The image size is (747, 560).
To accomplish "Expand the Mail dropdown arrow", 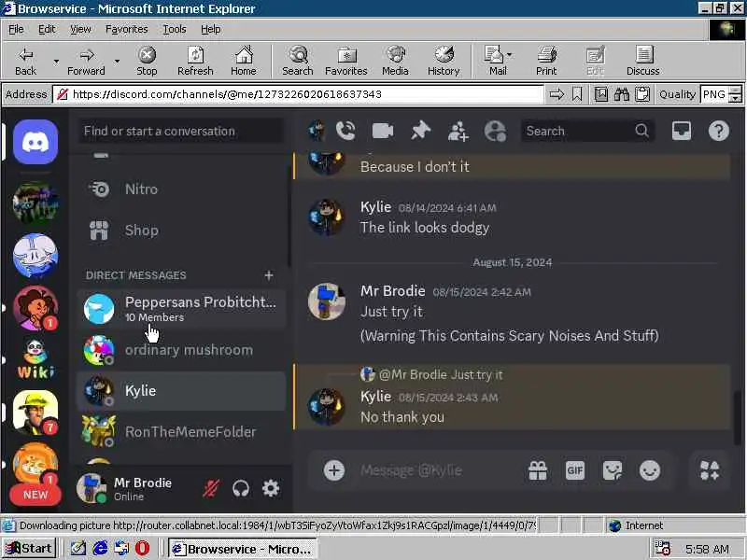I will click(x=509, y=55).
